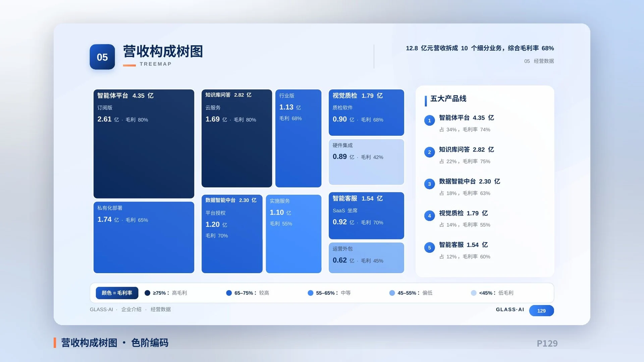Open 企业介绍 breadcrumb link
Viewport: 644px width, 362px height.
tap(131, 309)
